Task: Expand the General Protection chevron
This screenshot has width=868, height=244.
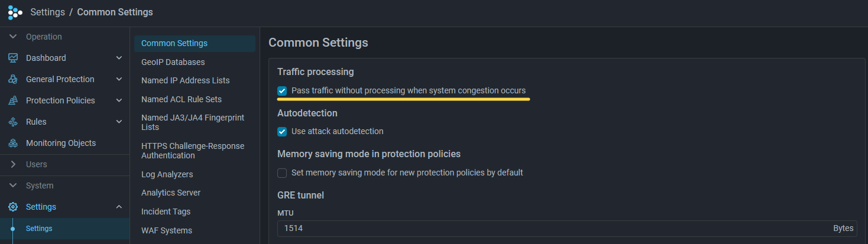Action: coord(119,79)
